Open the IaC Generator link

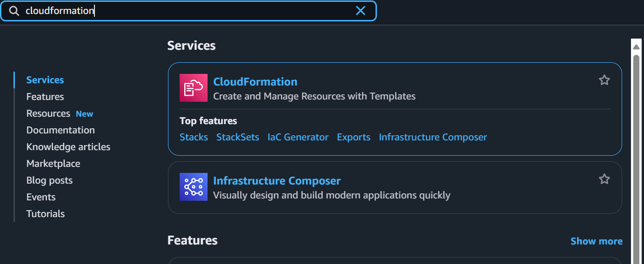pos(298,137)
